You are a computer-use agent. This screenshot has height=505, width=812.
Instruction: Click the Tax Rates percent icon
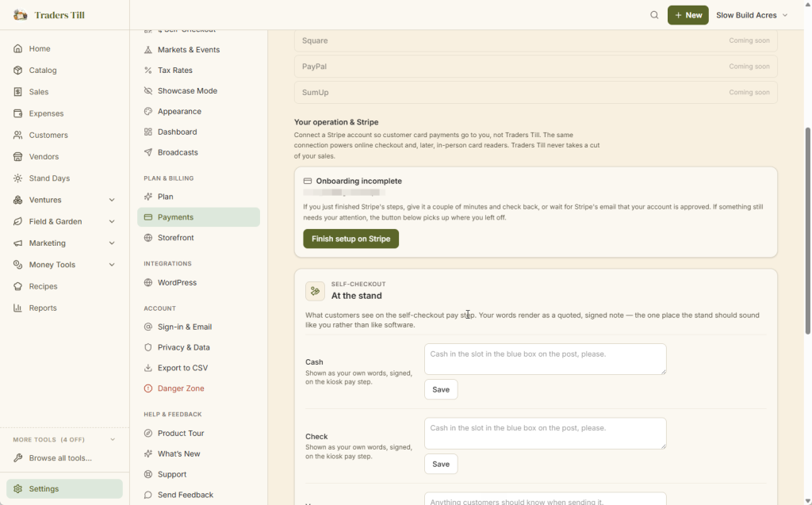pos(148,70)
